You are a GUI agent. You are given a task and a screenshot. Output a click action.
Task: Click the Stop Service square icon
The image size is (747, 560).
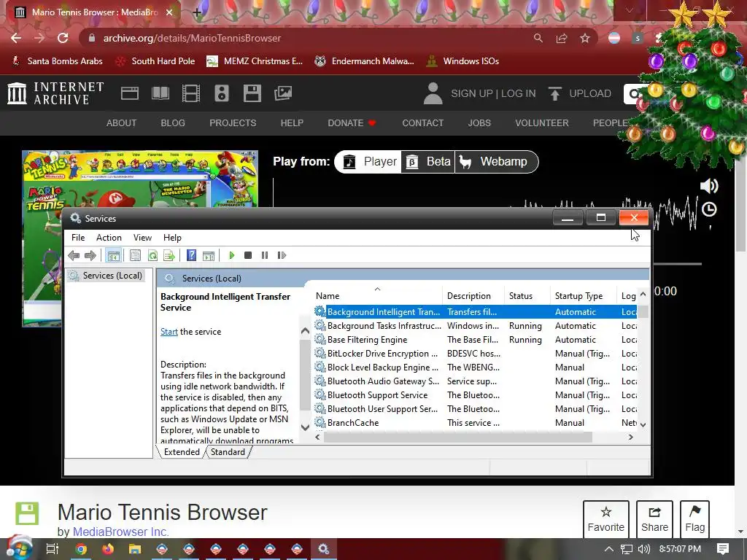[248, 256]
